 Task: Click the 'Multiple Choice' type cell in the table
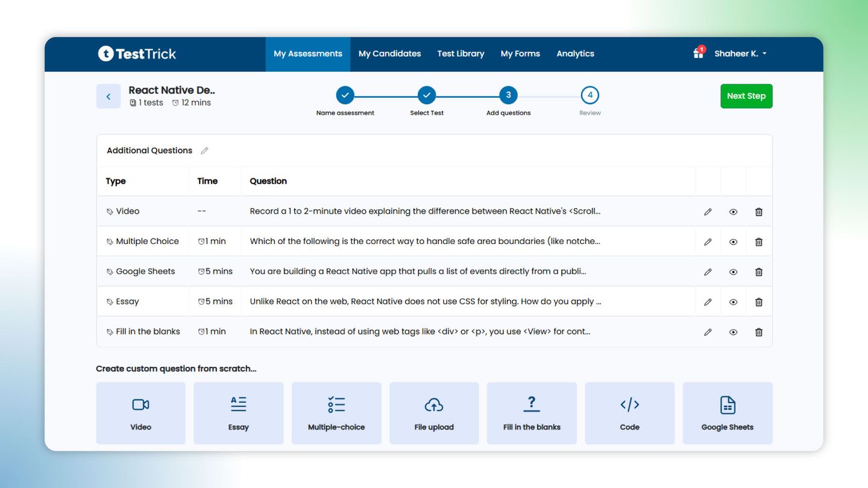pyautogui.click(x=143, y=242)
